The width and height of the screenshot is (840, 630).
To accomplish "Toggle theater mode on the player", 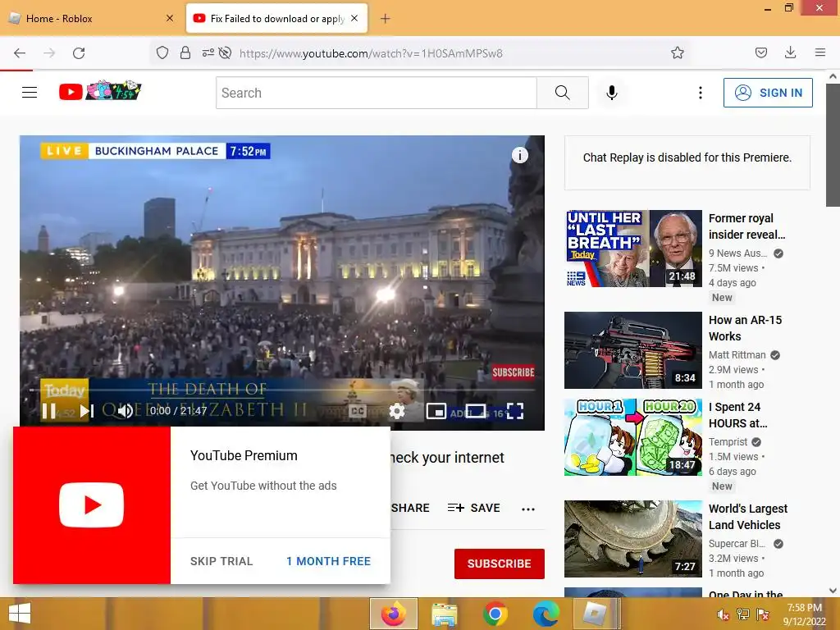I will click(476, 411).
